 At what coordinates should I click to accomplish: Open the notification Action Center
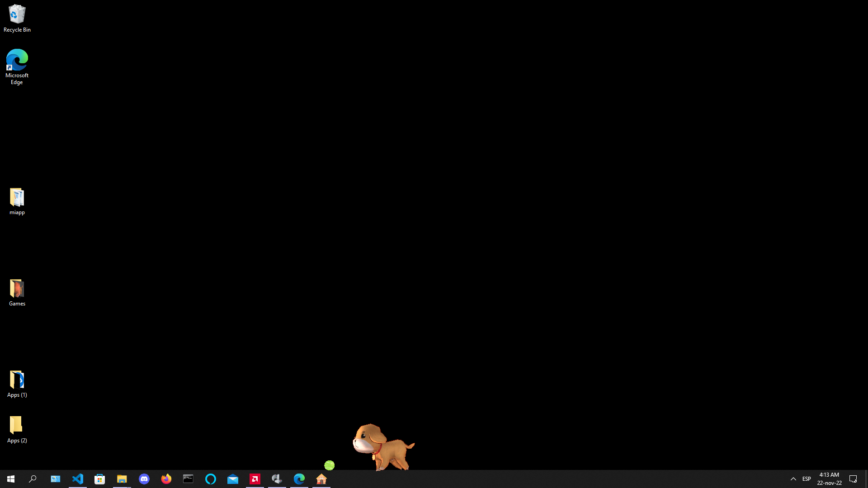853,479
